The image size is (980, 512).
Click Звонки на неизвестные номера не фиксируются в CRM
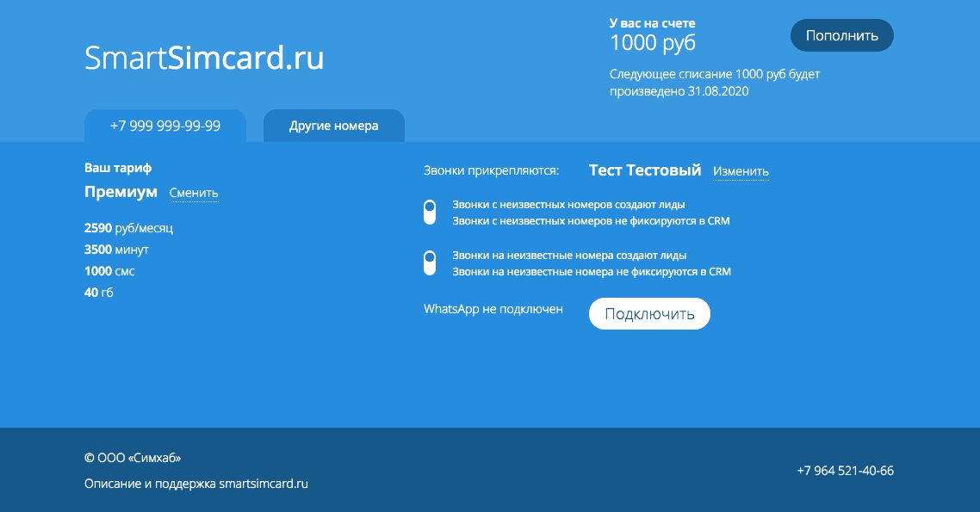coord(592,272)
